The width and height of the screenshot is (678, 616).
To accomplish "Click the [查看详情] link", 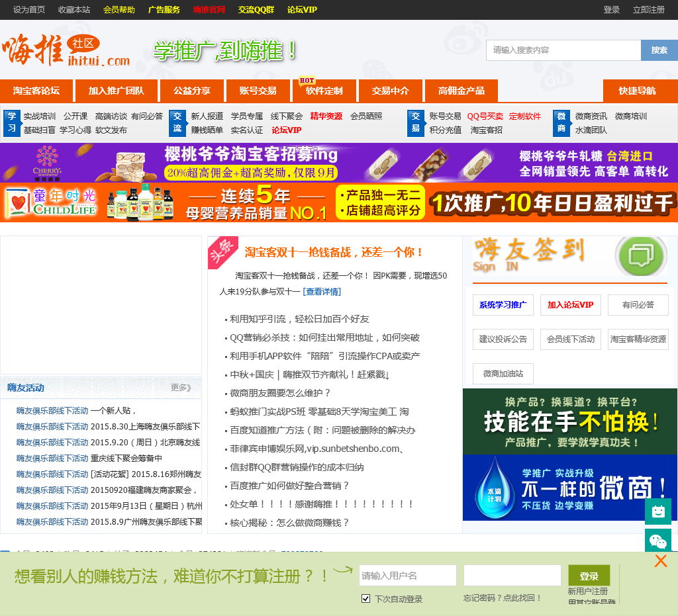I will 322,292.
